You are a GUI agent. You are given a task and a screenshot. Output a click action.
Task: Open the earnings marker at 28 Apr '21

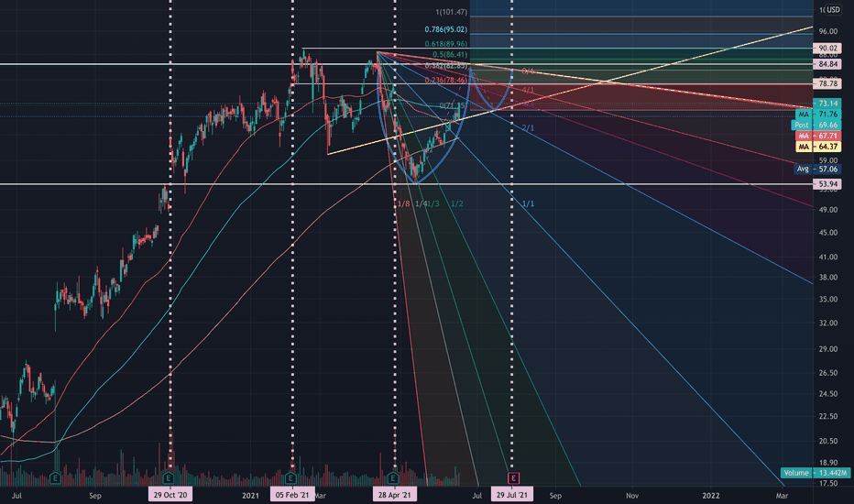pyautogui.click(x=393, y=478)
